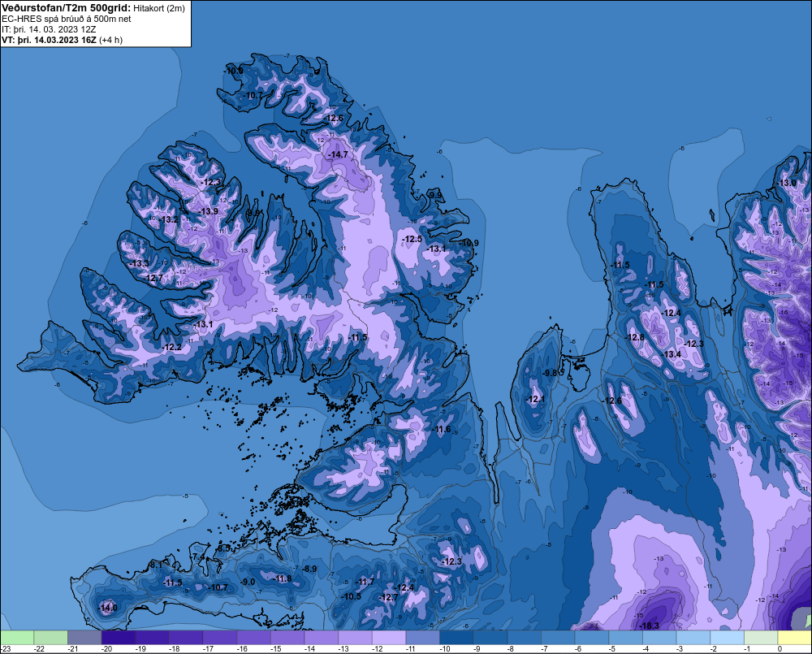Image resolution: width=812 pixels, height=654 pixels.
Task: Click the -10.5 temperature value
Action: pyautogui.click(x=352, y=596)
